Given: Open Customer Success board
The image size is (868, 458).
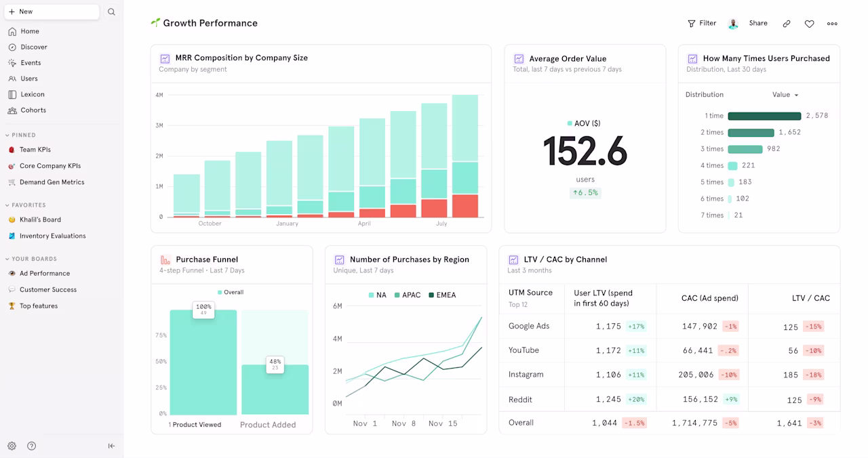Looking at the screenshot, I should point(48,290).
